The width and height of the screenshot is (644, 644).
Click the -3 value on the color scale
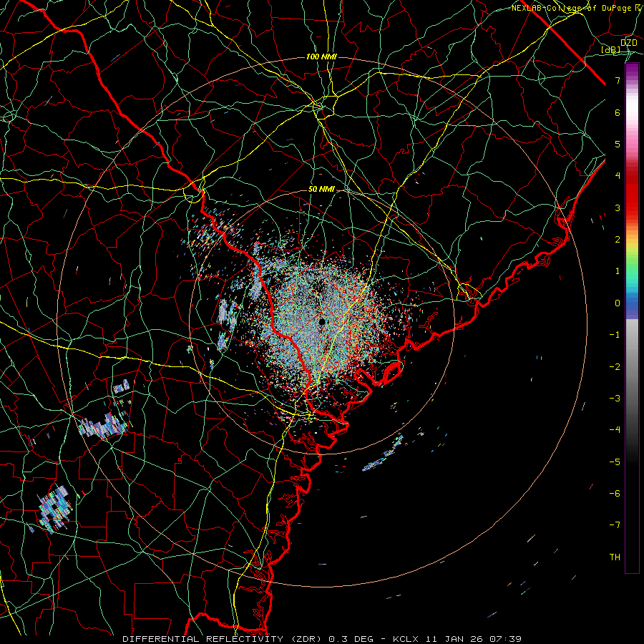click(615, 399)
